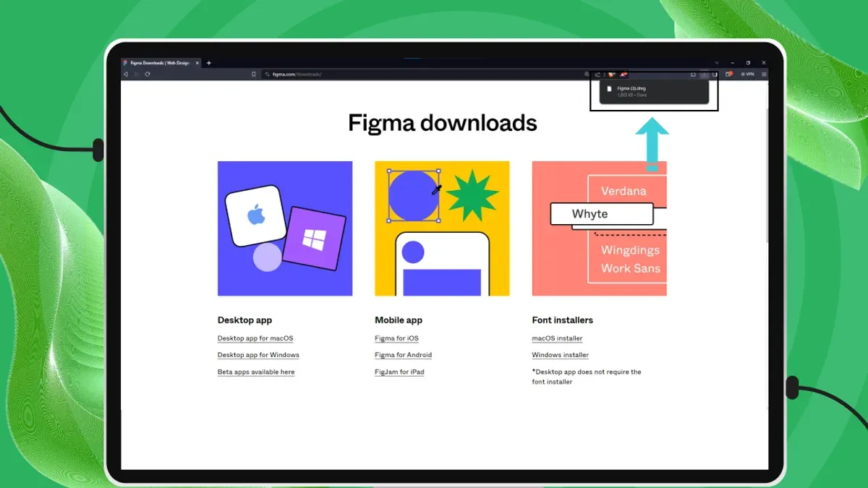
Task: Click the VPN button in toolbar
Action: (x=749, y=74)
